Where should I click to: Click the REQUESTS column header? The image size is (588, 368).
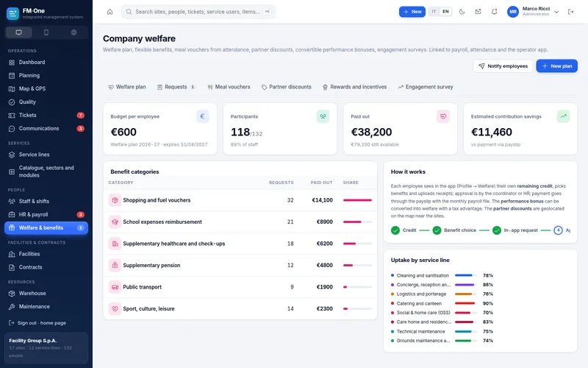(282, 183)
